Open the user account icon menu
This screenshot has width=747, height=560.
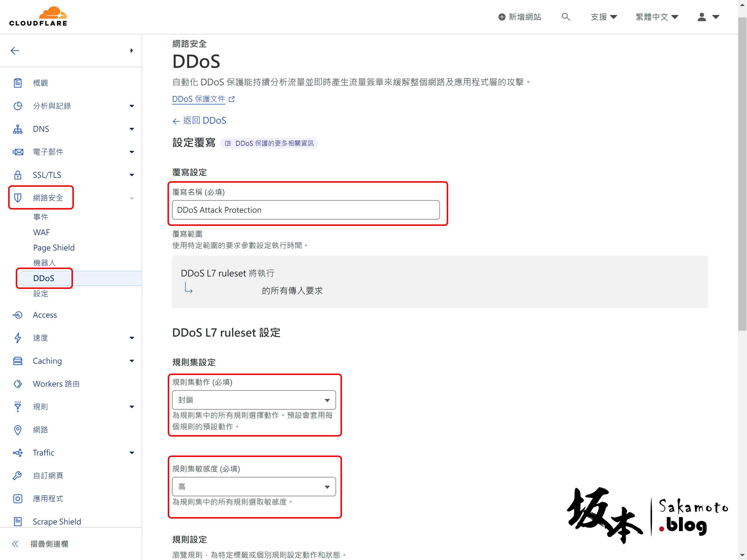(x=708, y=17)
